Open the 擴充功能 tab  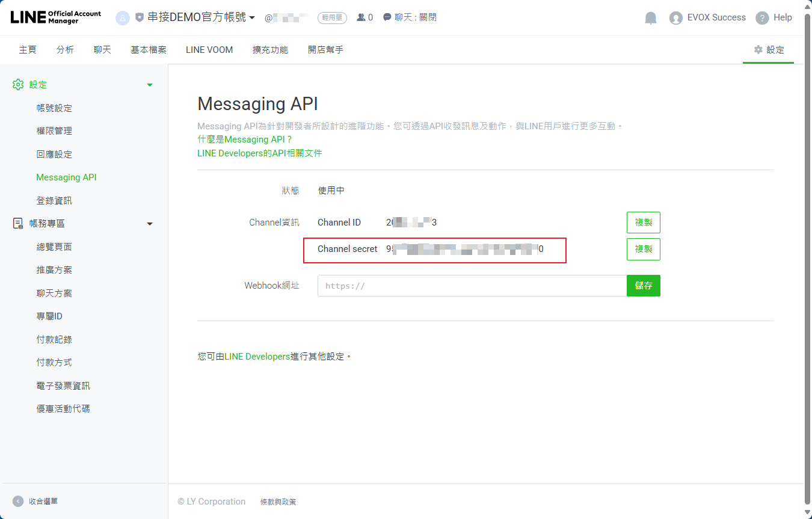(270, 50)
